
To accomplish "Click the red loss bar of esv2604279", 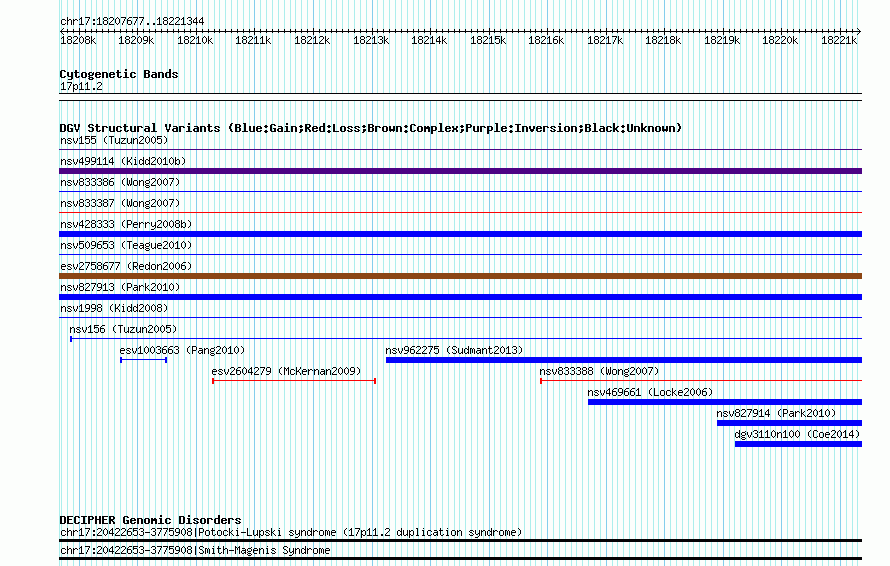I will [x=294, y=381].
